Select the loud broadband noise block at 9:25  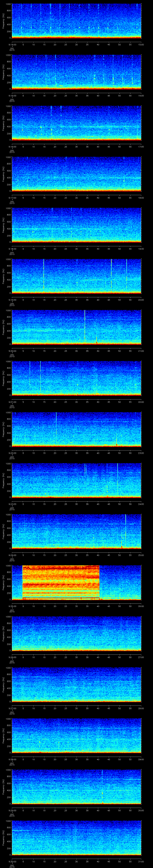[x=61, y=582]
